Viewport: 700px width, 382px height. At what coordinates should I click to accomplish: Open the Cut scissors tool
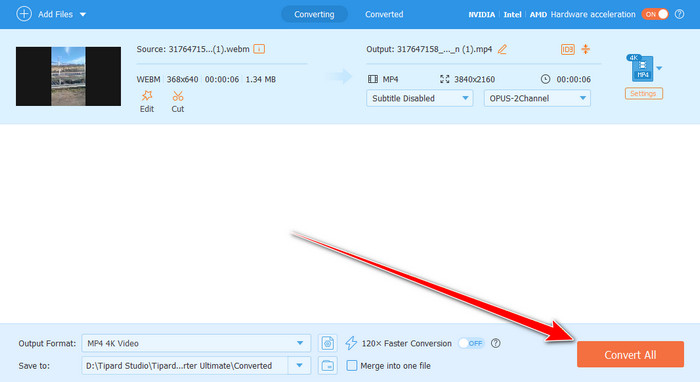[178, 96]
